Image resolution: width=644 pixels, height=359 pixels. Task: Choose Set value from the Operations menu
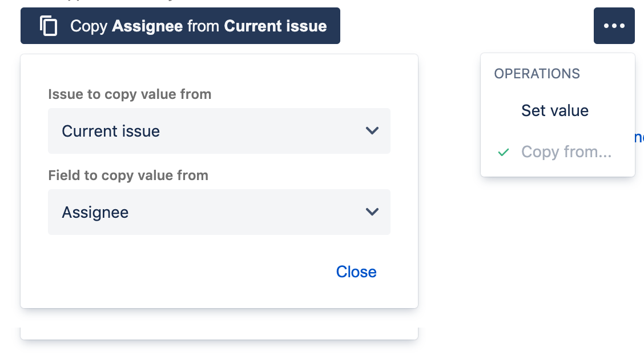click(554, 110)
